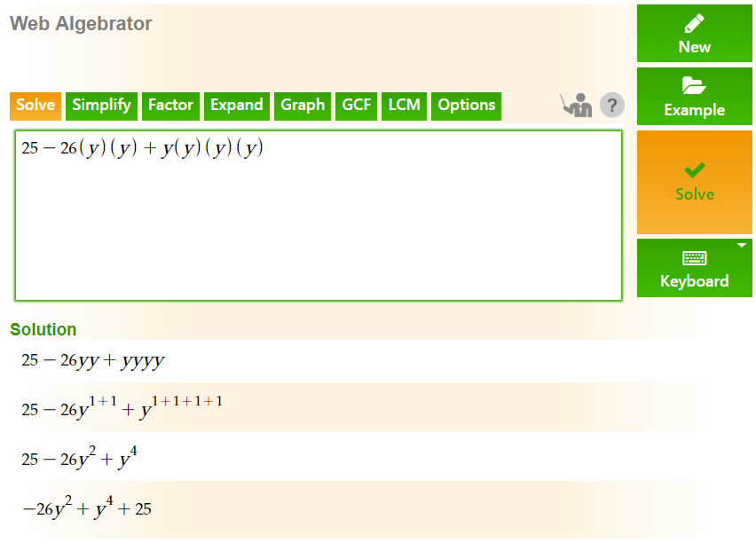The height and width of the screenshot is (543, 756).
Task: Open the Options tab
Action: click(466, 106)
